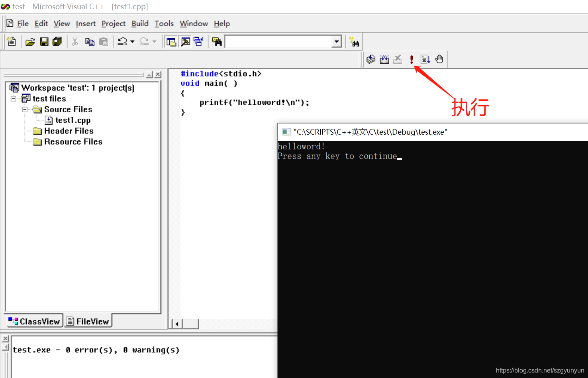
Task: Click the Save All icon
Action: click(x=57, y=41)
